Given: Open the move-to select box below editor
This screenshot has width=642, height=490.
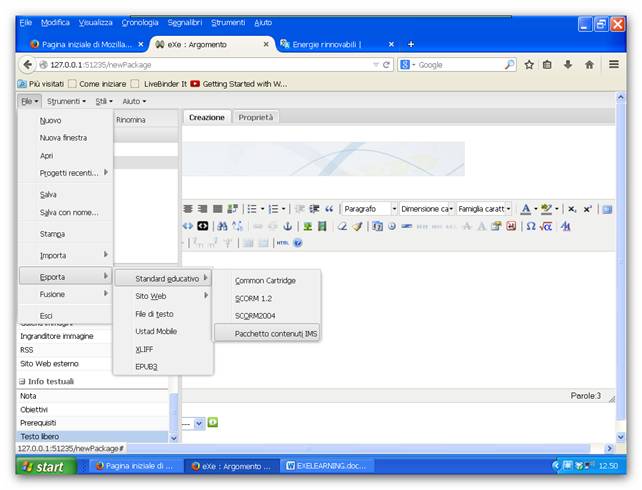Looking at the screenshot, I should (193, 423).
